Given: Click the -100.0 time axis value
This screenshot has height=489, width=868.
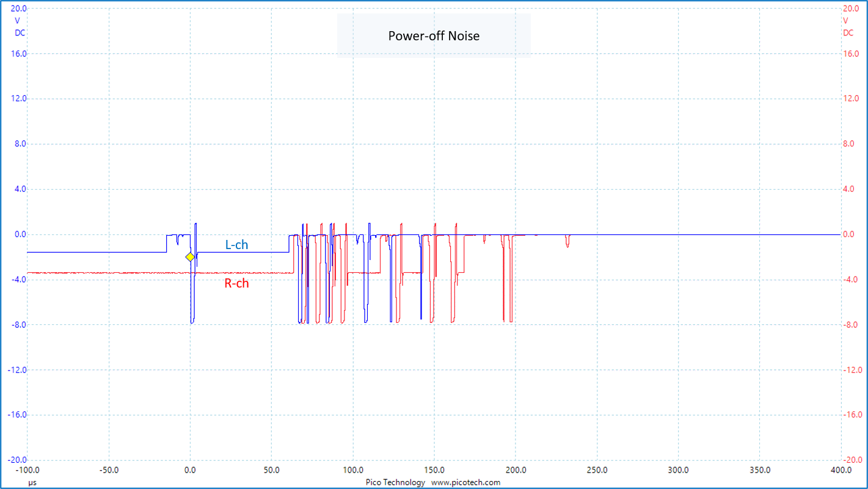Looking at the screenshot, I should [27, 471].
